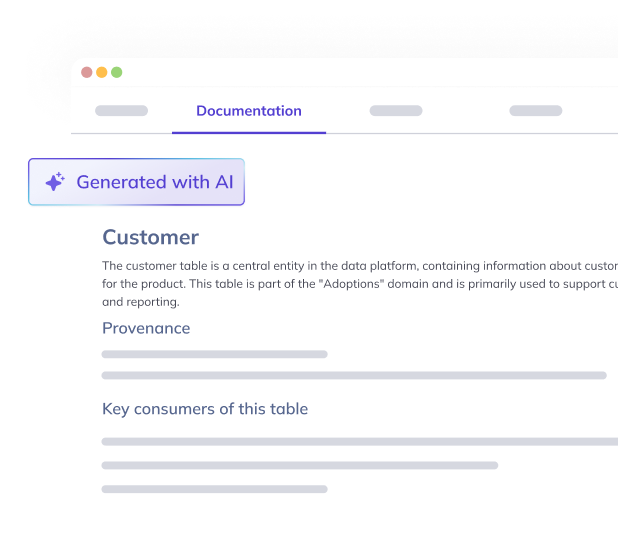Click the words "and reporting" ending the description
Screen dimensions: 618x558
click(141, 302)
